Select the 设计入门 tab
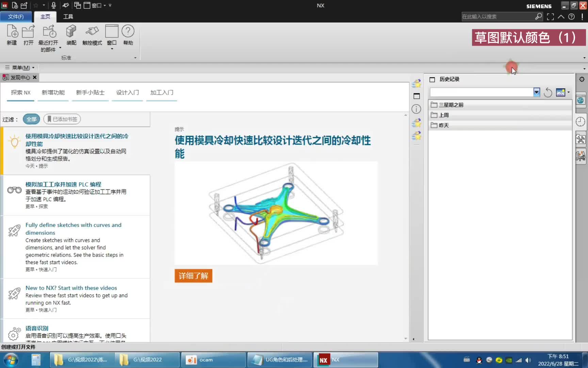The height and width of the screenshot is (368, 588). [x=127, y=92]
